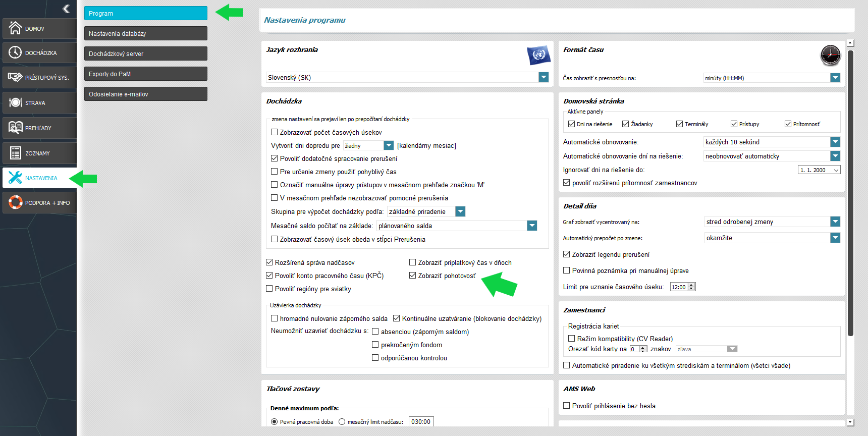Click the Orezať kód karty stepper

(x=643, y=349)
